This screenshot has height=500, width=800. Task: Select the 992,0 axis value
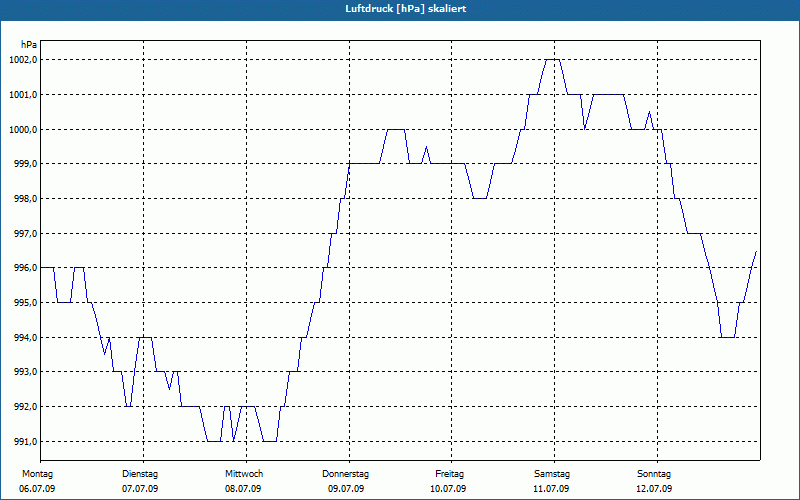(25, 407)
